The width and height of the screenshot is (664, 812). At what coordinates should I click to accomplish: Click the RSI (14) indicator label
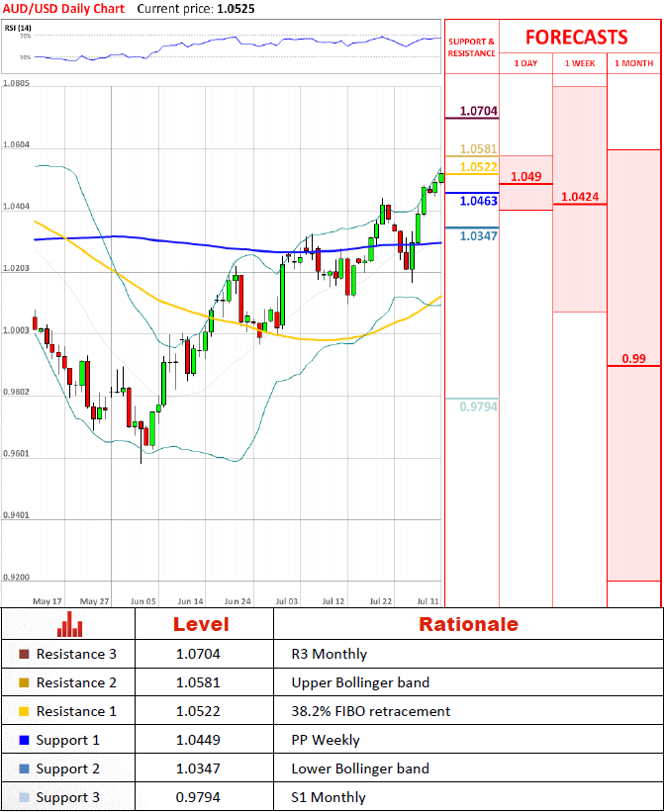[x=18, y=28]
